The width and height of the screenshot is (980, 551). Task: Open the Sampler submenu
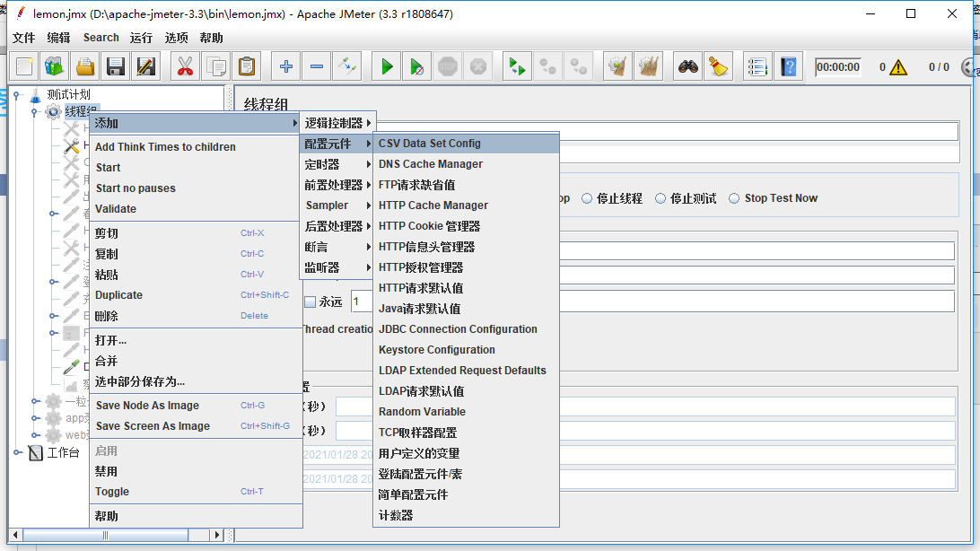click(337, 205)
